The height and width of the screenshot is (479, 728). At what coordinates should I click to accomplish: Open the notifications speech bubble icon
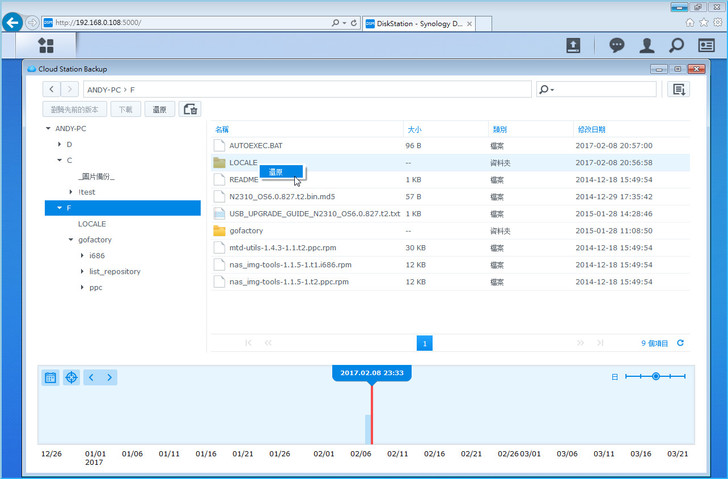(617, 45)
